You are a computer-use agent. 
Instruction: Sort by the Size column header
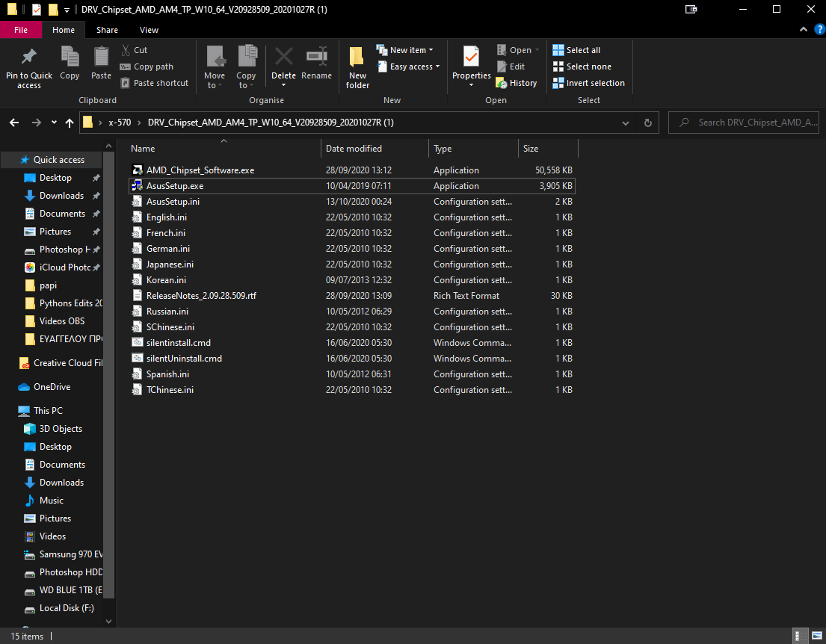click(548, 149)
